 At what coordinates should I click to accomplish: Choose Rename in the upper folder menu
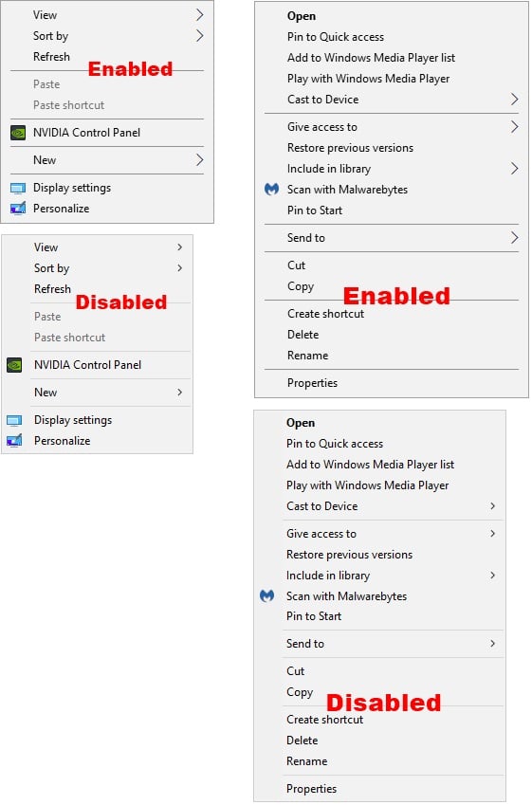[x=307, y=356]
